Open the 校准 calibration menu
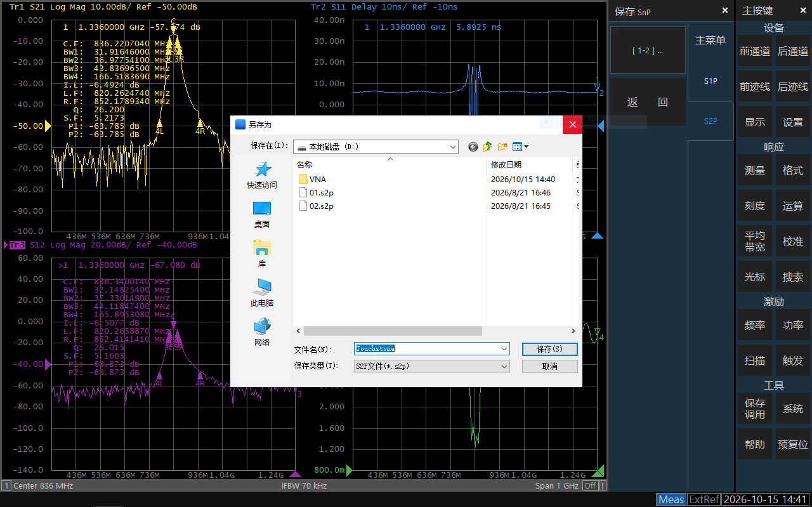Screen dimensions: 812x507 click(793, 242)
